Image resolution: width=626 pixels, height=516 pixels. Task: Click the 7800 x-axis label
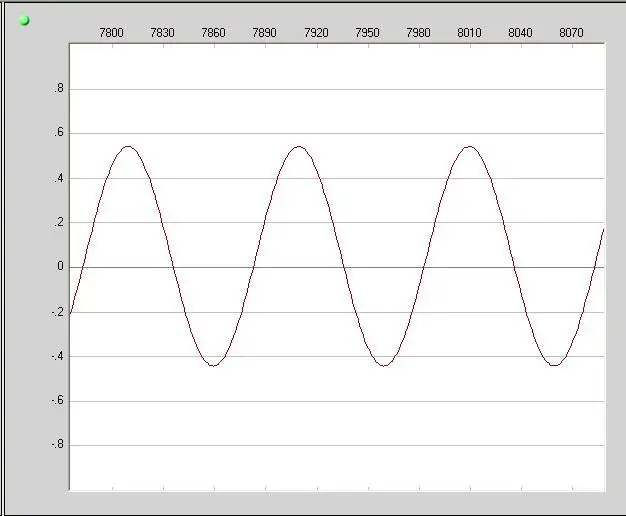111,32
